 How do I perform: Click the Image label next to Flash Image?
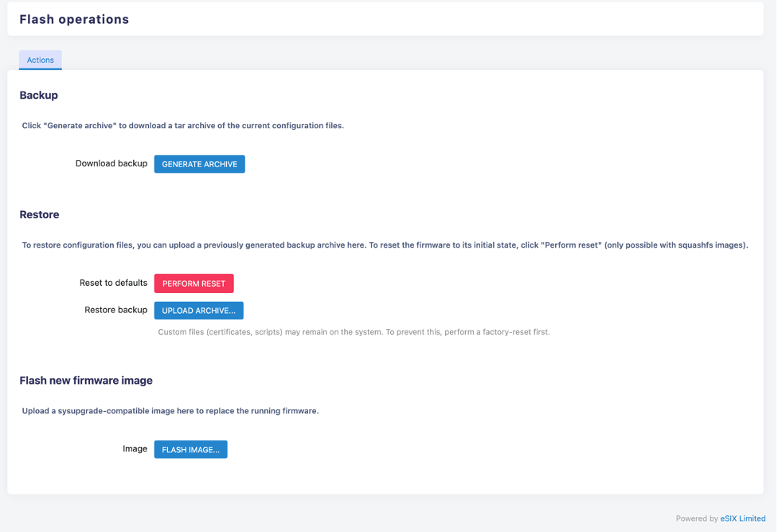tap(135, 448)
